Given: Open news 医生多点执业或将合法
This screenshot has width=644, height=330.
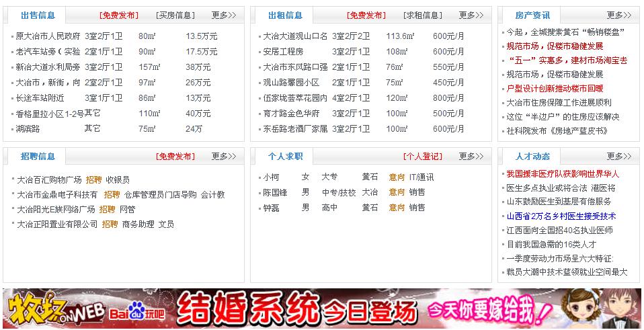Looking at the screenshot, I should tap(547, 188).
